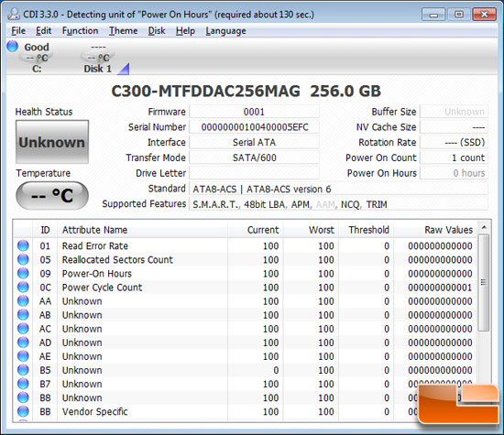504x435 pixels.
Task: Click the status orb for Power-On Hours
Action: pyautogui.click(x=23, y=274)
